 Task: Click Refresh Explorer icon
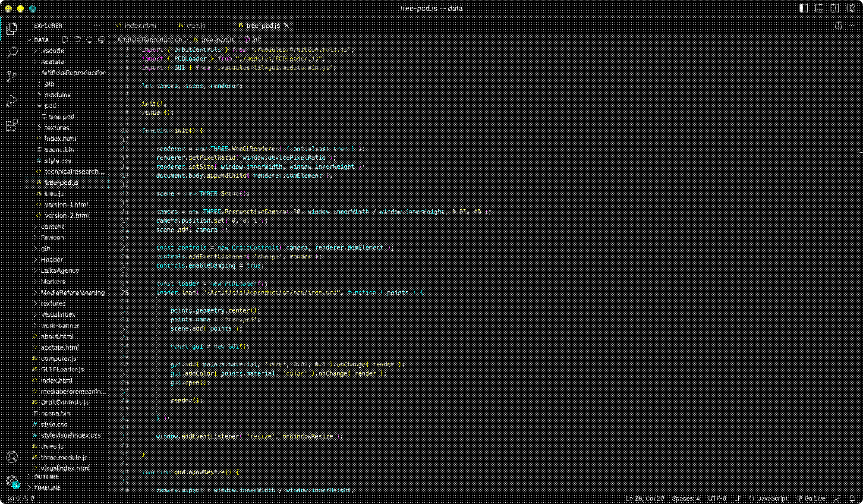pyautogui.click(x=89, y=40)
